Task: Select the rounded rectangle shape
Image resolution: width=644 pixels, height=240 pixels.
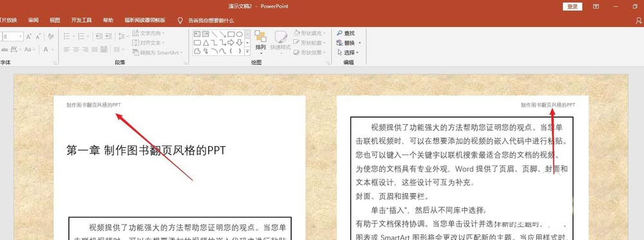Action: pos(197,42)
